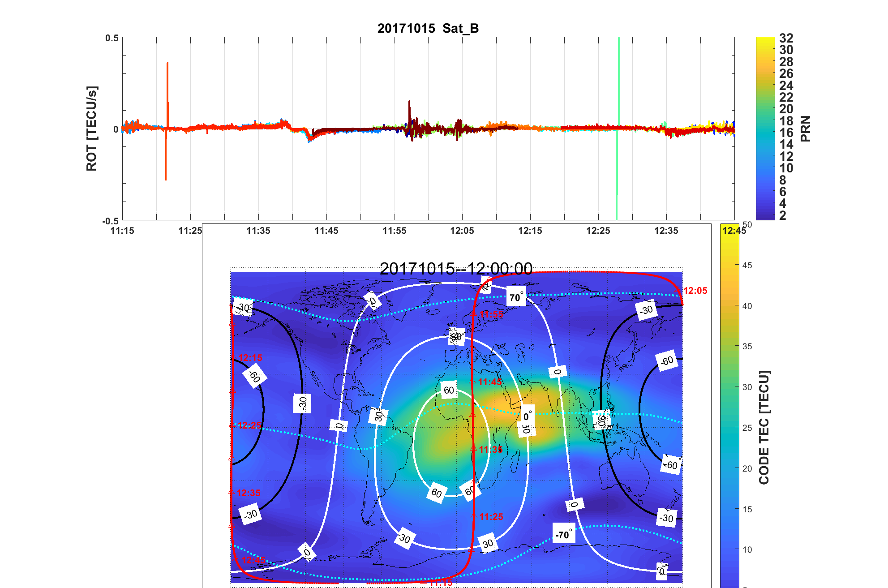The width and height of the screenshot is (888, 588).
Task: Click the "11:45" x-axis tick under ROT plot
Action: [326, 231]
